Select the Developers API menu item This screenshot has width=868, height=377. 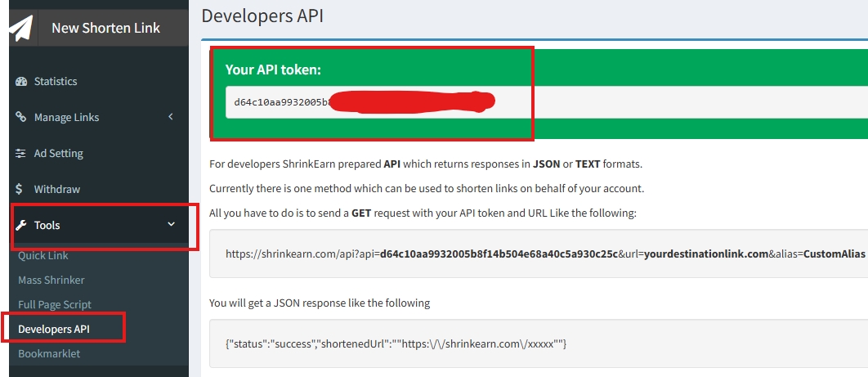click(54, 330)
